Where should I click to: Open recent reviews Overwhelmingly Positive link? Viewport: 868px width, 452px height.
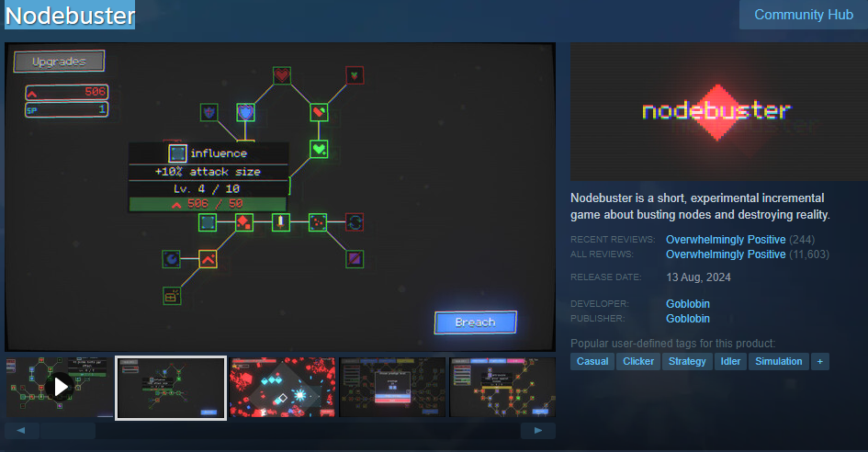[x=726, y=239]
